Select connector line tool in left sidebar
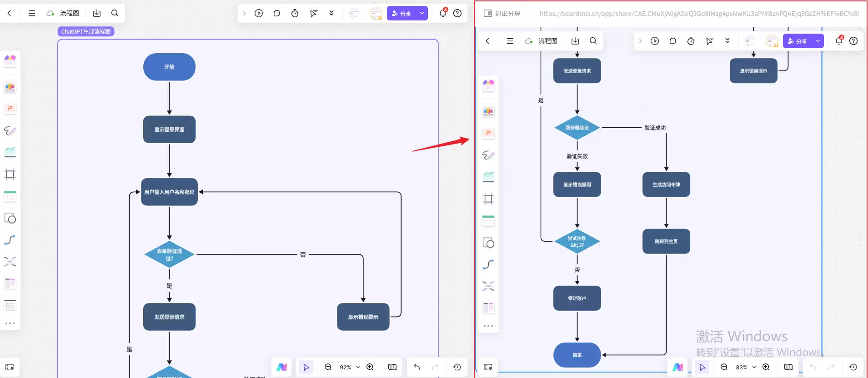The height and width of the screenshot is (378, 868). point(10,240)
